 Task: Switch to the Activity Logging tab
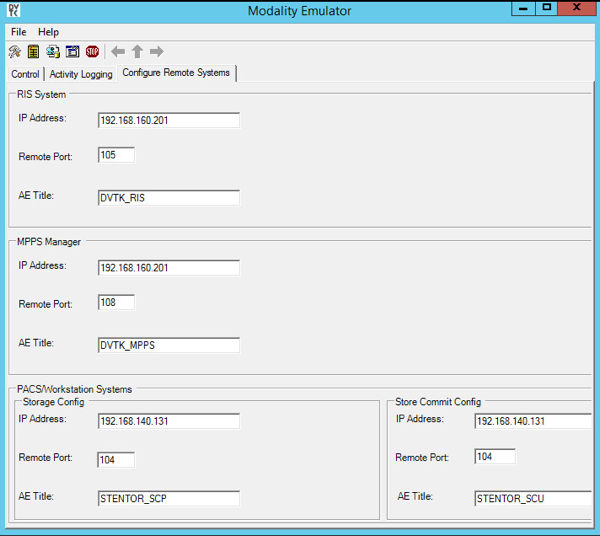[81, 74]
